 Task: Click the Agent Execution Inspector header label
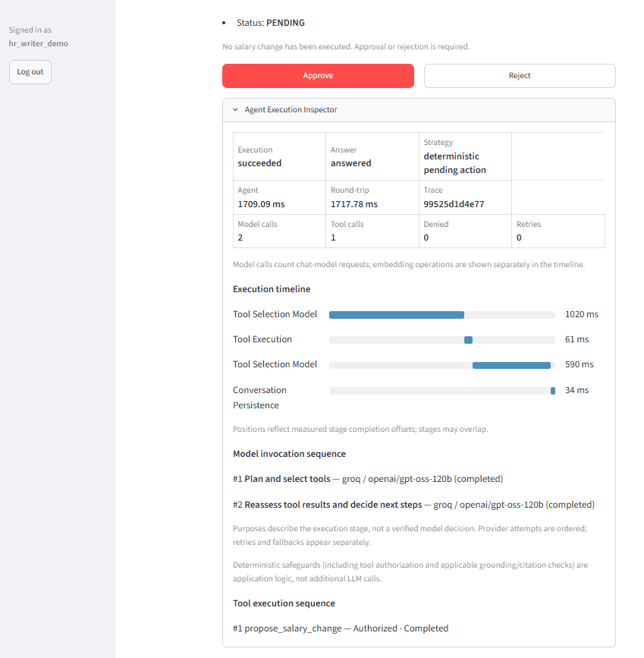(291, 109)
